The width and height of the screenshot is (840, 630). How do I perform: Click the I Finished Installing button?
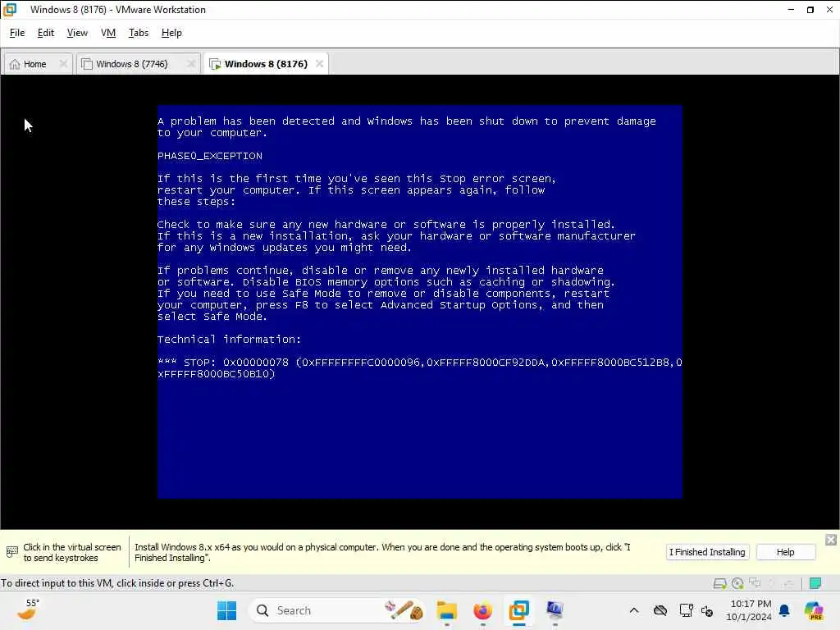pos(707,552)
